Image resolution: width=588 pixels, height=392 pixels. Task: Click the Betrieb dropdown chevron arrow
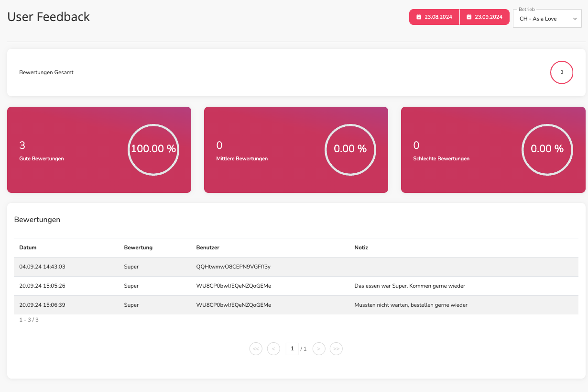575,19
